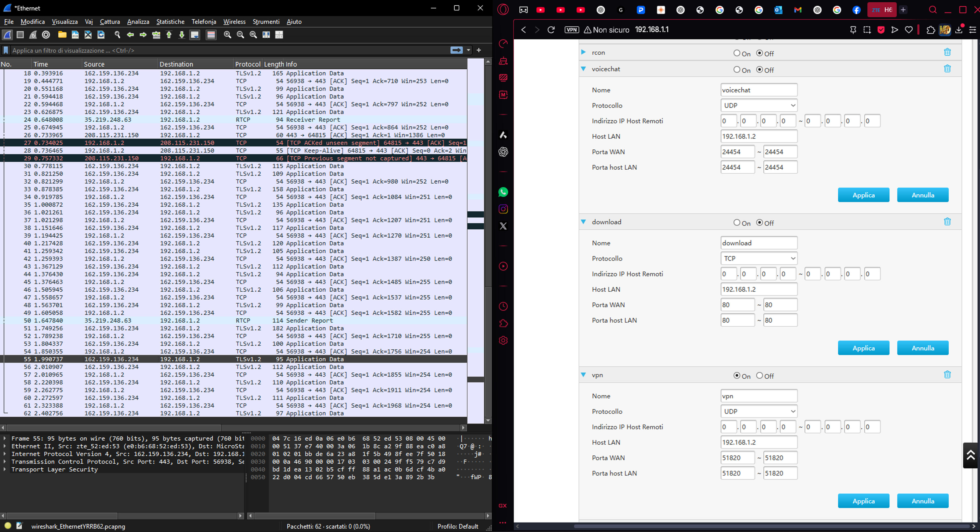Open the Visualizza menu
Viewport: 980px width, 532px height.
tap(65, 22)
